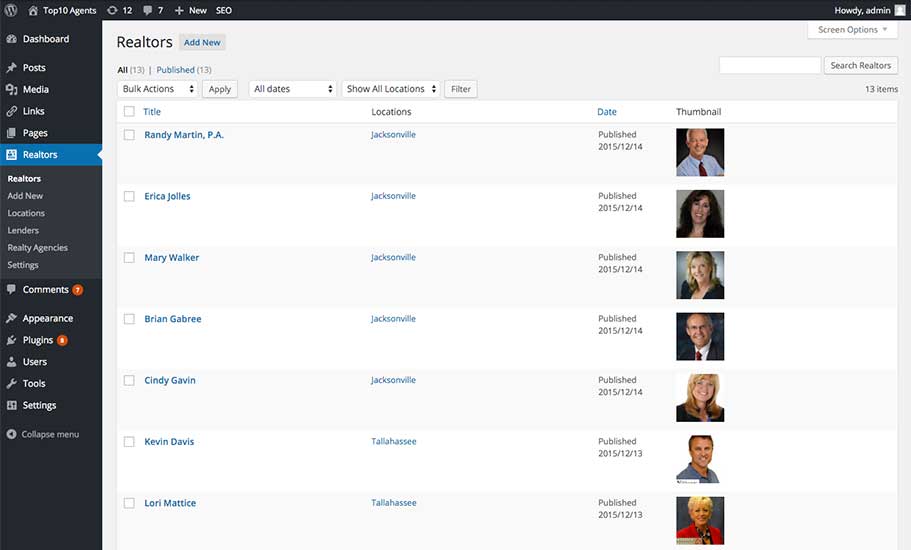
Task: Open the Tools sidebar section
Action: coord(34,383)
